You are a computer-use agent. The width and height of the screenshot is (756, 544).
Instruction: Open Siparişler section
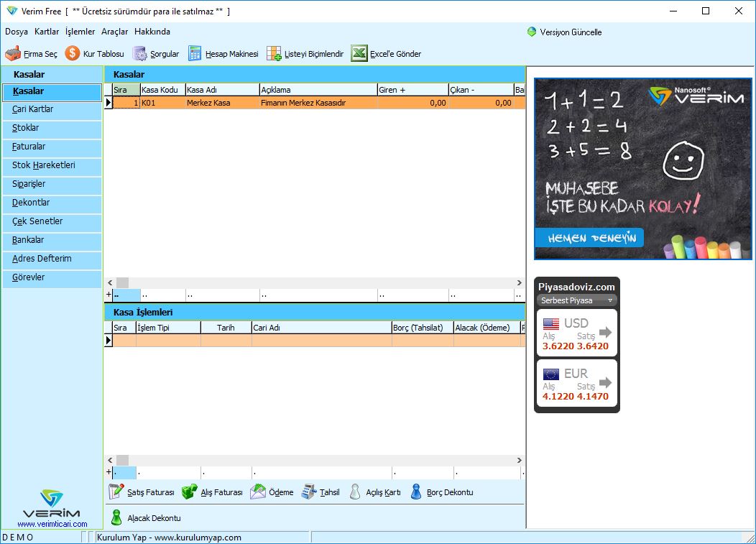point(52,184)
